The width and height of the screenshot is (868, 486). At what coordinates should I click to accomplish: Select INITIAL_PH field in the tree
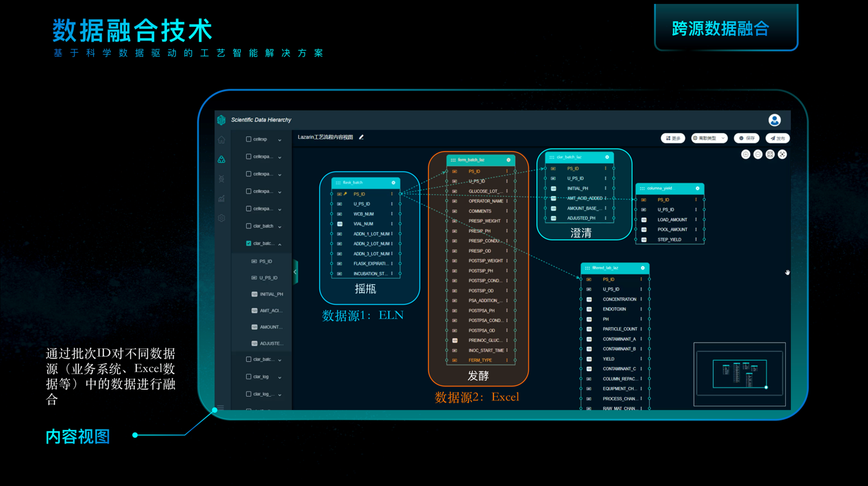tap(271, 294)
